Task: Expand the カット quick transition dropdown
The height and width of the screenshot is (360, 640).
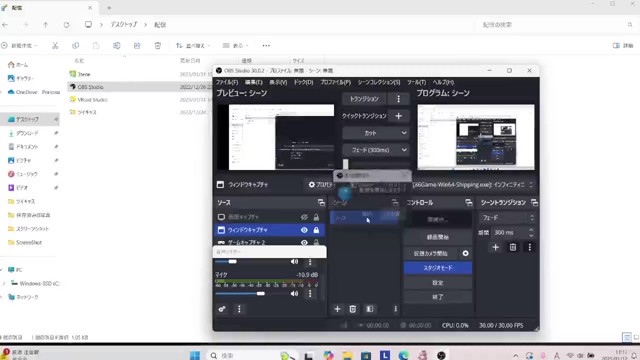Action: coord(376,133)
